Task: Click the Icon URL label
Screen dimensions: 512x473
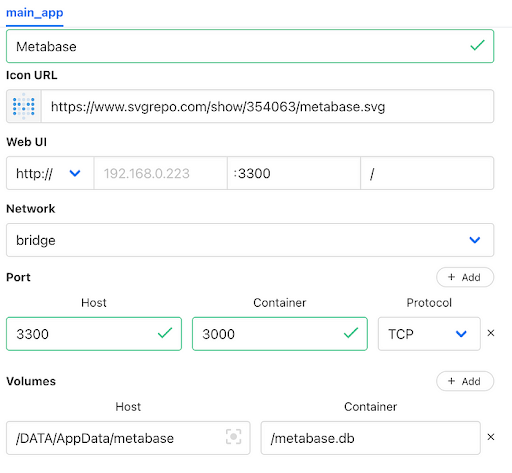Action: click(32, 75)
